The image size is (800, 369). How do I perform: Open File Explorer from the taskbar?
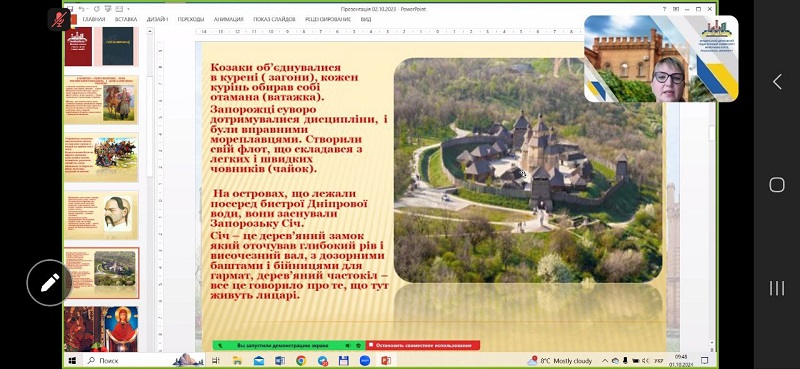[x=237, y=361]
